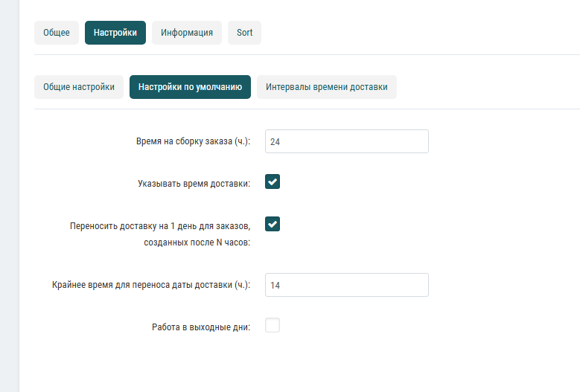Focus the Крайнее время для переноса input field
The width and height of the screenshot is (580, 392).
346,285
